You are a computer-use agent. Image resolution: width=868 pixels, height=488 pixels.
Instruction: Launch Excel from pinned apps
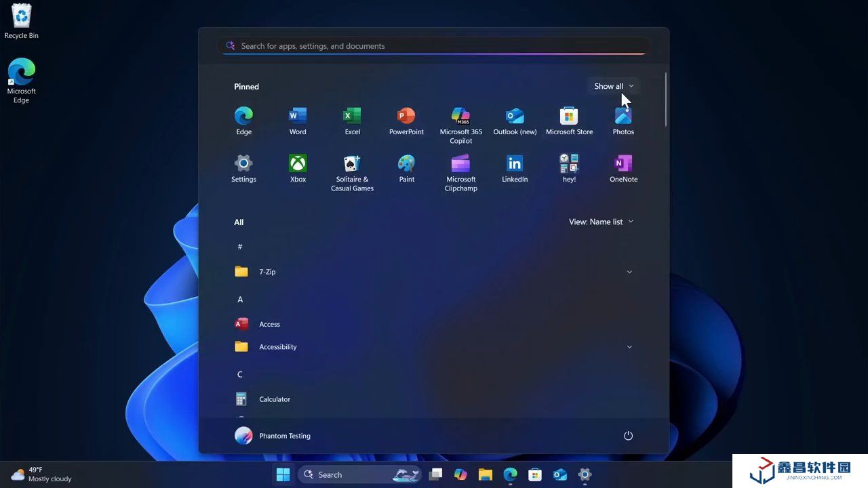(352, 121)
